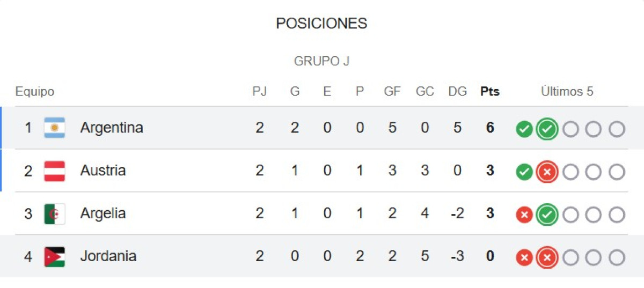The width and height of the screenshot is (644, 288).
Task: Open the Jordania team name link
Action: pyautogui.click(x=108, y=256)
